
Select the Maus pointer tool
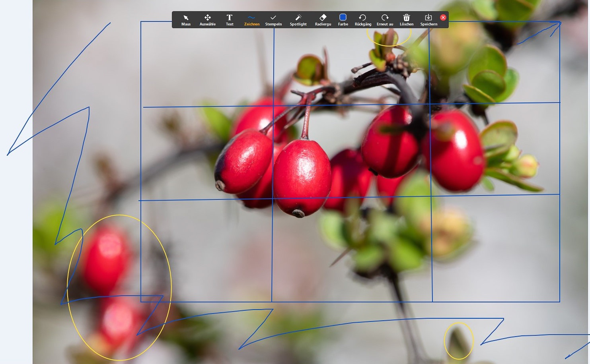pyautogui.click(x=186, y=19)
